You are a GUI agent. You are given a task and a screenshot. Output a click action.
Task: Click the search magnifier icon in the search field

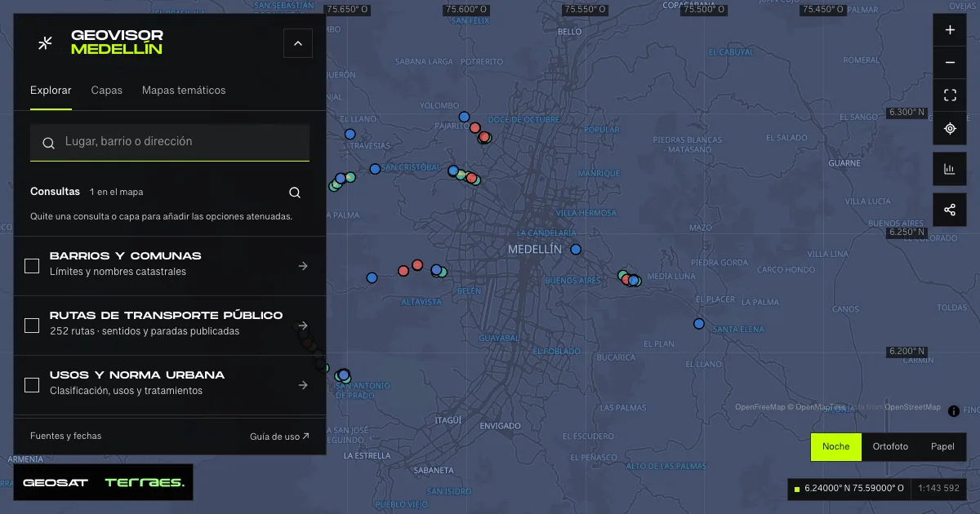(x=49, y=143)
